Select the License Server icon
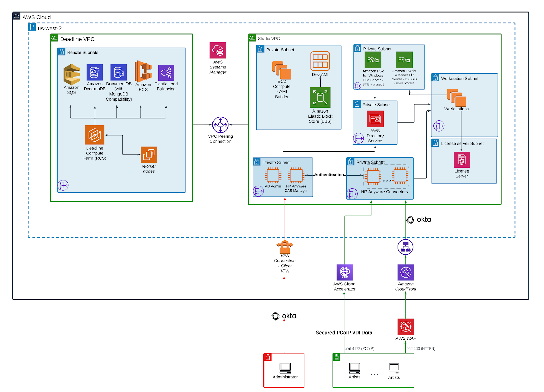Viewport: 544px width, 392px height. [x=461, y=160]
